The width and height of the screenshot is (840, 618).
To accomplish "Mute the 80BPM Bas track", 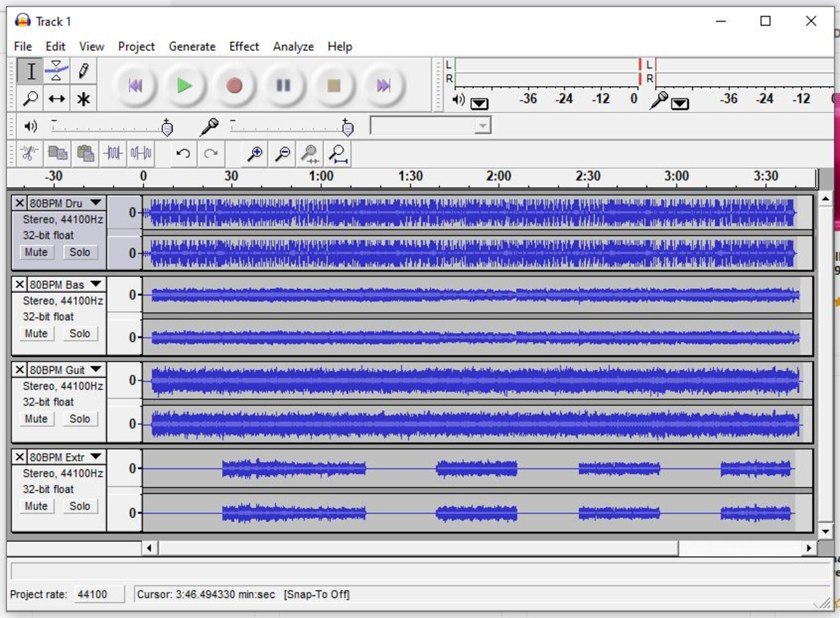I will (36, 334).
